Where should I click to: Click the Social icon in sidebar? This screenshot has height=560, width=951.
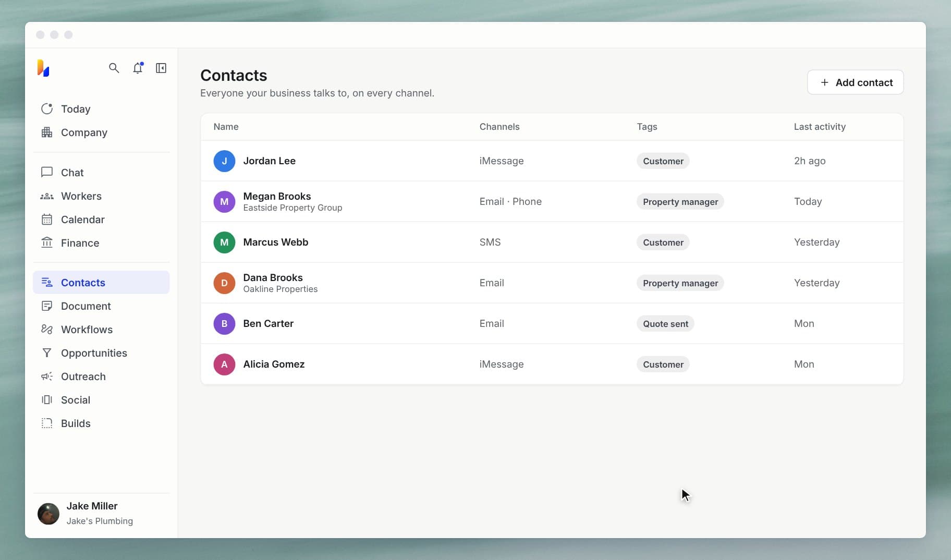(x=47, y=400)
